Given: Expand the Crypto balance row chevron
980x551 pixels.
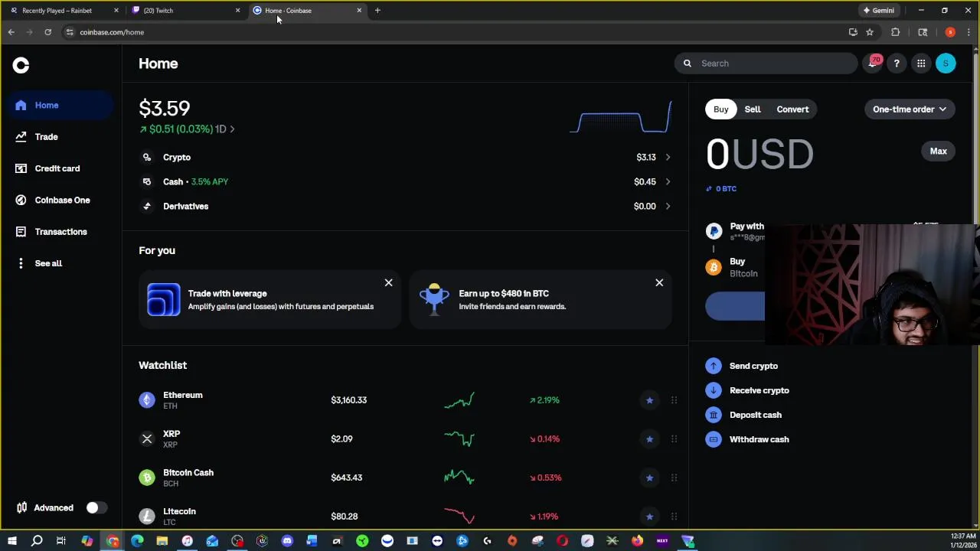Looking at the screenshot, I should tap(668, 158).
